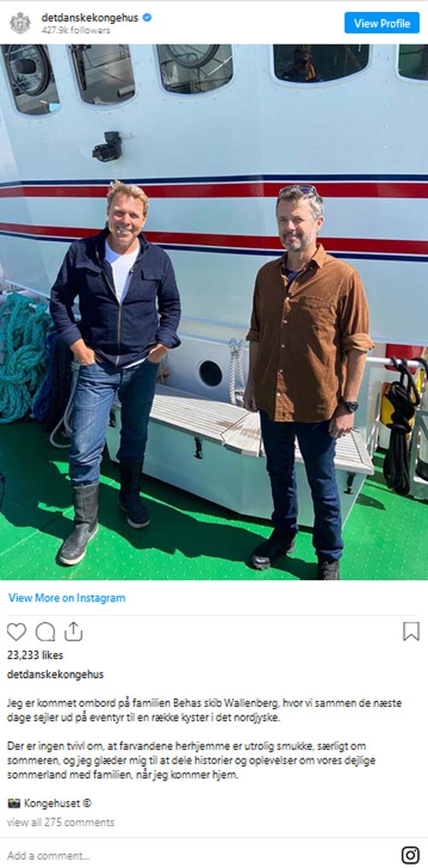Click the View Profile button
This screenshot has height=868, width=428.
pos(382,23)
